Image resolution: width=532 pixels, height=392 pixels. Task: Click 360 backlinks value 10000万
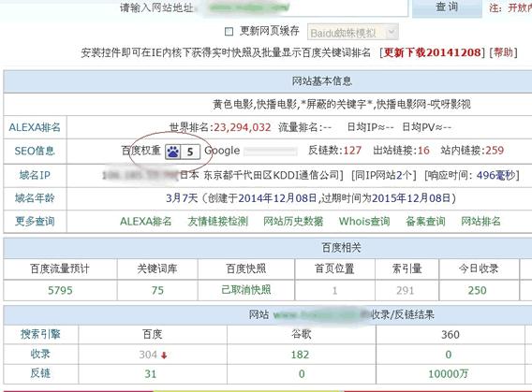449,373
